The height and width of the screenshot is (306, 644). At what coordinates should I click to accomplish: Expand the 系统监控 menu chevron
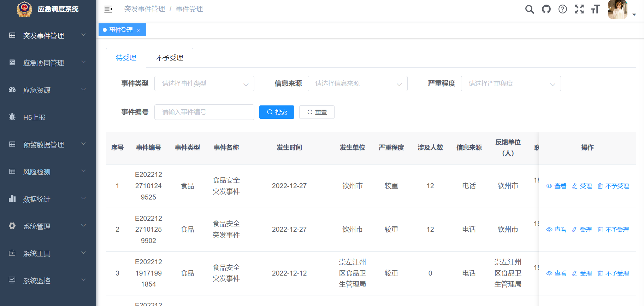coord(84,280)
